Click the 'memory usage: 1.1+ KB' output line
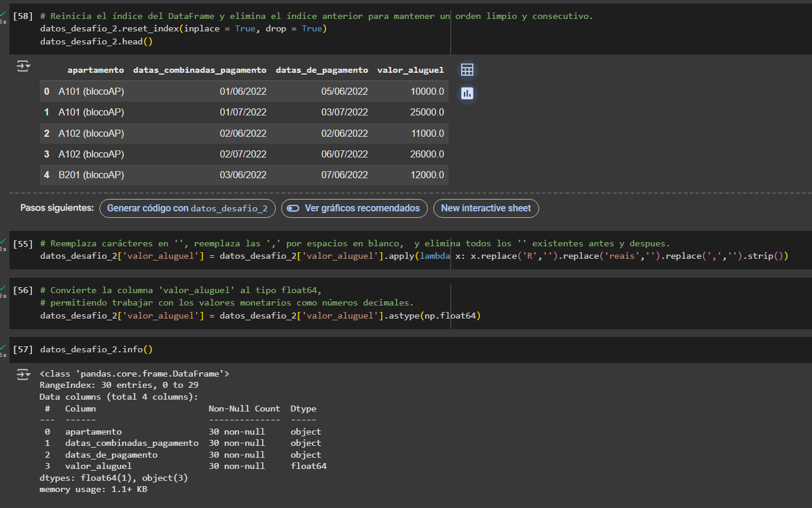 click(x=94, y=490)
